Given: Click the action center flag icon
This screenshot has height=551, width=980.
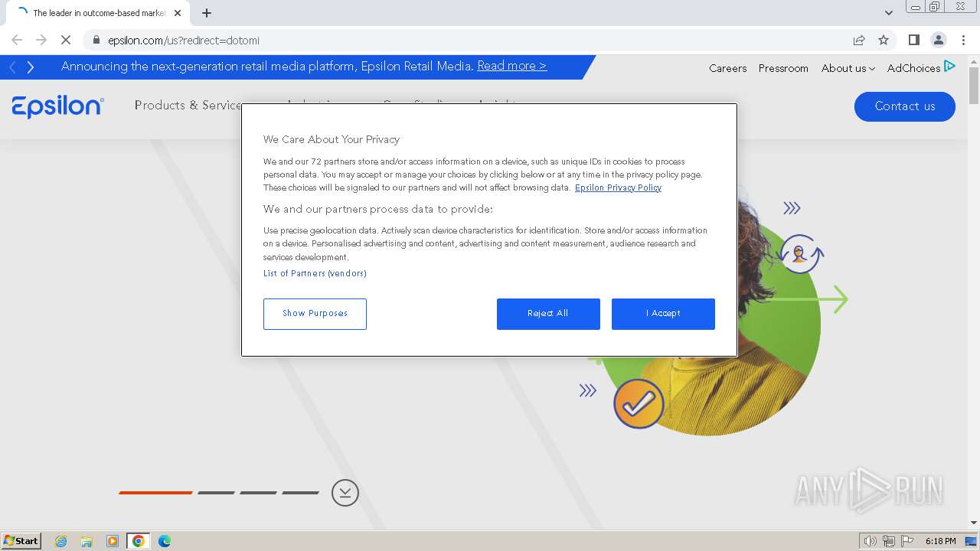Looking at the screenshot, I should tap(907, 541).
